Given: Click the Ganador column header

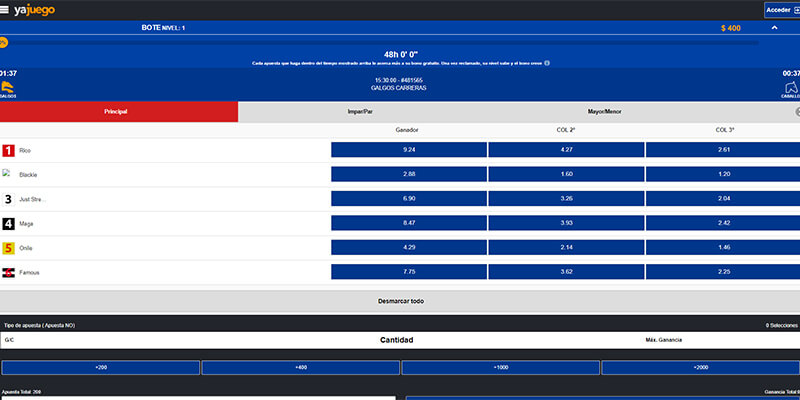Looking at the screenshot, I should tap(407, 130).
